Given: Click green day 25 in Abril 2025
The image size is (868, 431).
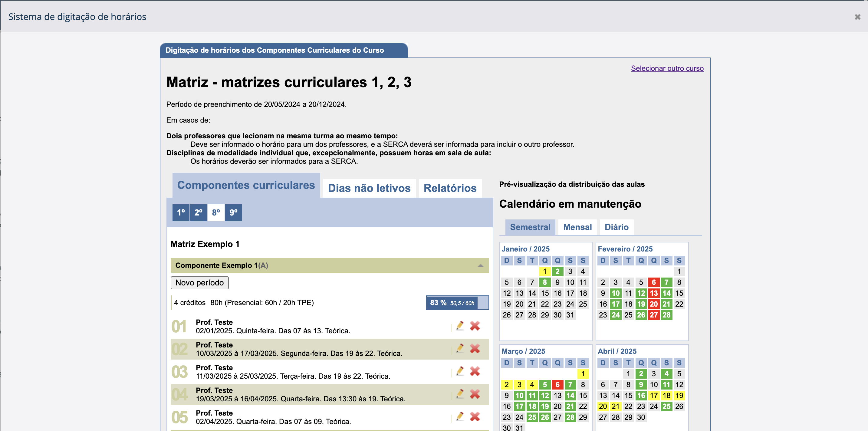Looking at the screenshot, I should coord(666,406).
